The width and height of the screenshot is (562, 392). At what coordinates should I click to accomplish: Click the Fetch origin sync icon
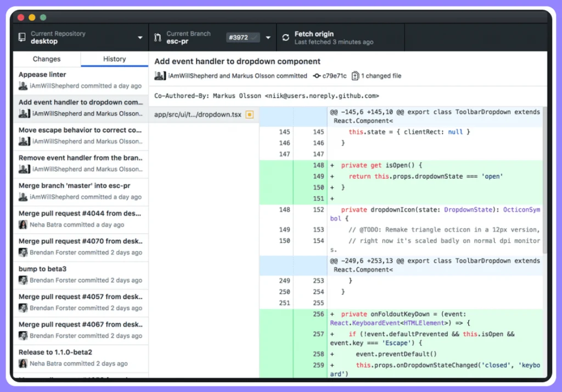(x=285, y=37)
